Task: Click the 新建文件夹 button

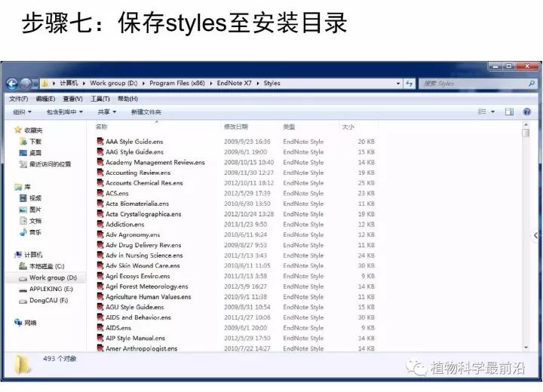Action: click(x=146, y=112)
